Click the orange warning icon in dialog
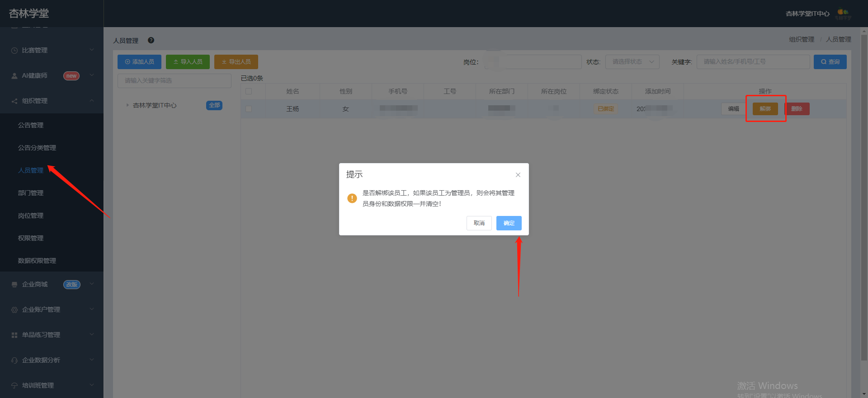Image resolution: width=868 pixels, height=398 pixels. click(x=352, y=198)
